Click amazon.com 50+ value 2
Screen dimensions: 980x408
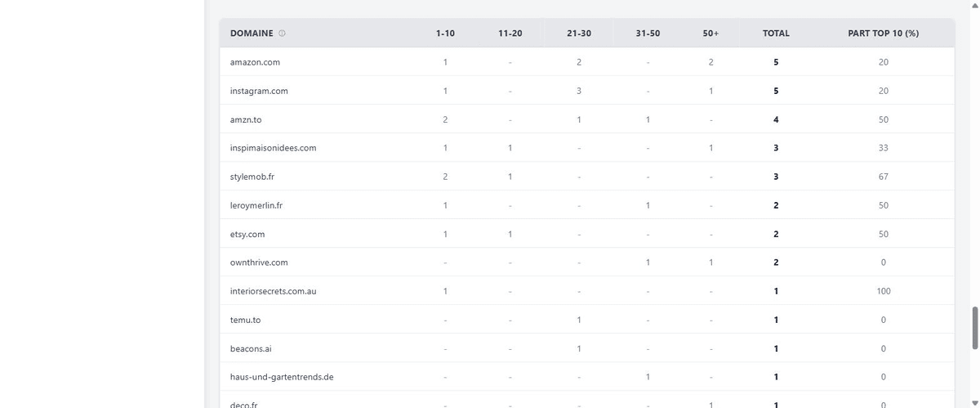coord(710,62)
